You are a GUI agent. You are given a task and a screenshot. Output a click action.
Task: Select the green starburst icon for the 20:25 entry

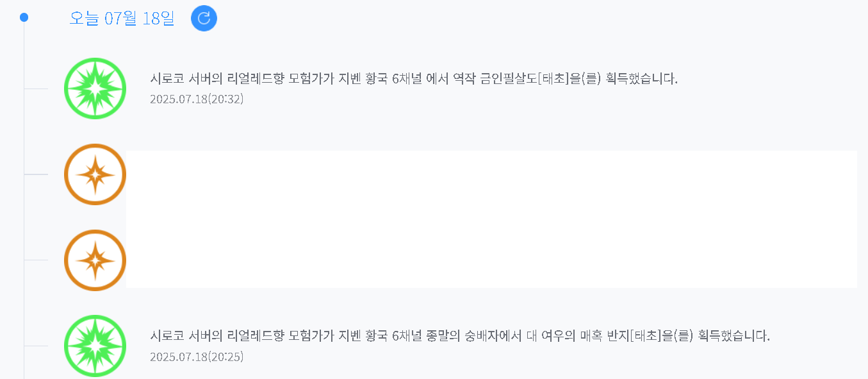click(95, 346)
